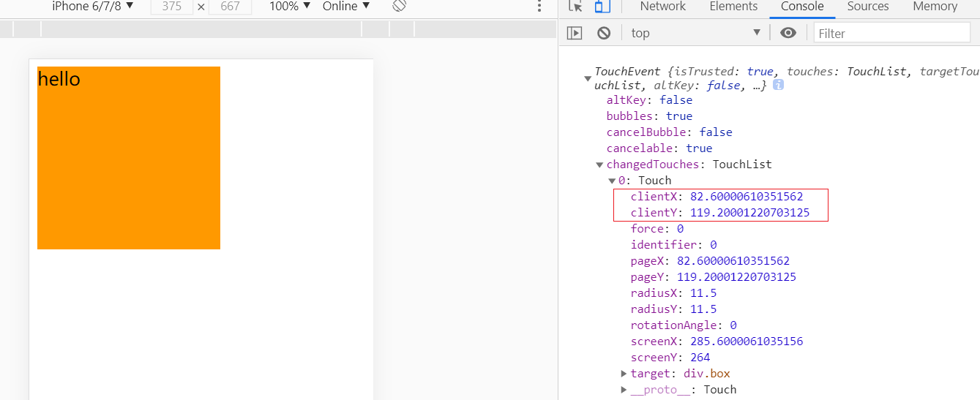Click the width field showing 375
980x400 pixels.
click(172, 7)
